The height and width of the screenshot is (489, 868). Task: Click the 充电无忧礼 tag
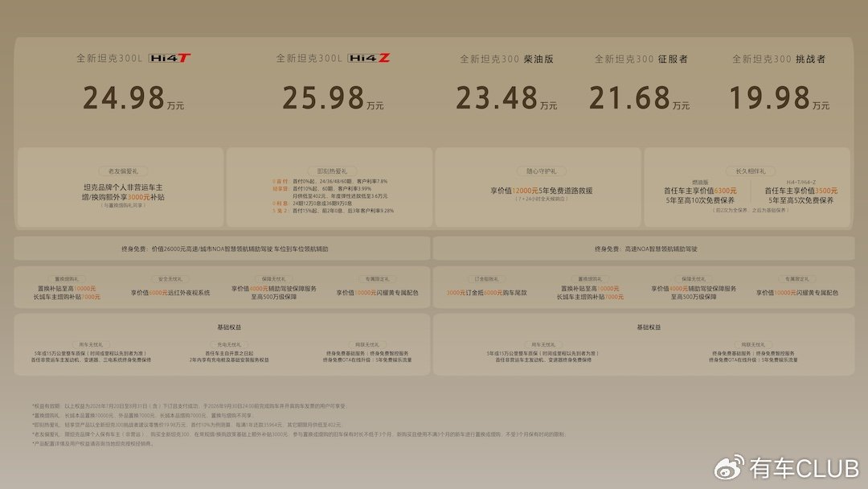[x=228, y=344]
